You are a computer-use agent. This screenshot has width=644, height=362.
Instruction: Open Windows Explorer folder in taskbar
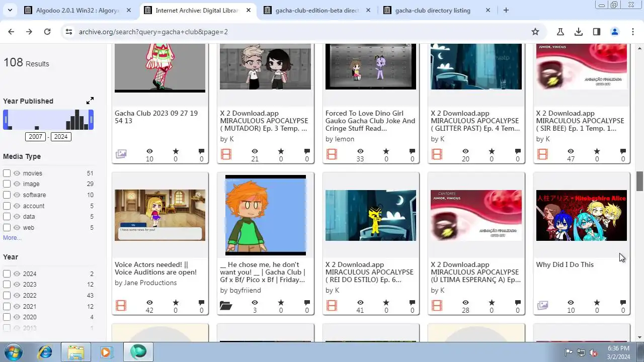[76, 352]
